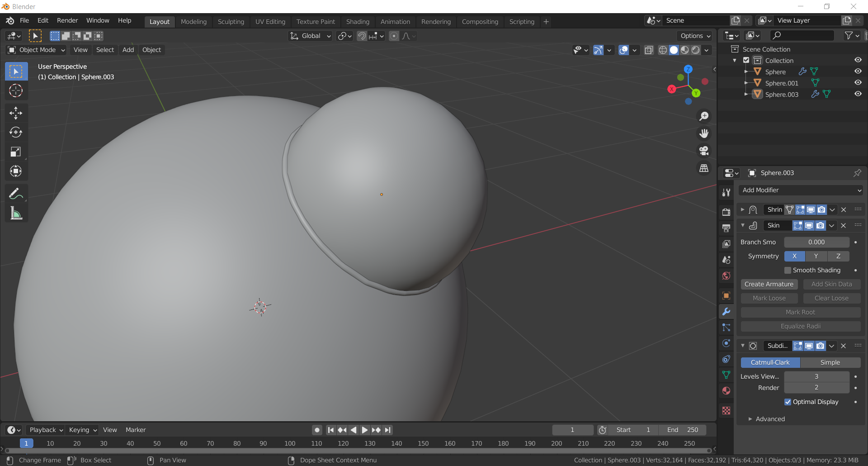
Task: Open the Object Mode dropdown
Action: 37,50
